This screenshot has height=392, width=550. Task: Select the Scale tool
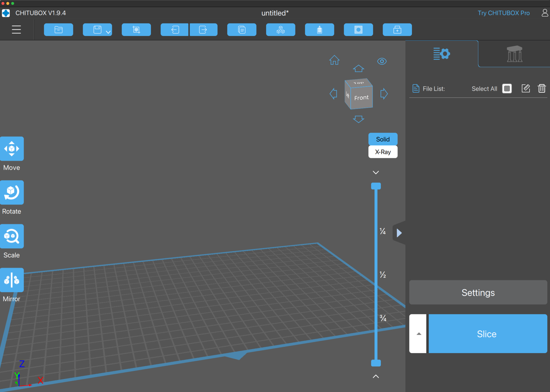pyautogui.click(x=12, y=236)
